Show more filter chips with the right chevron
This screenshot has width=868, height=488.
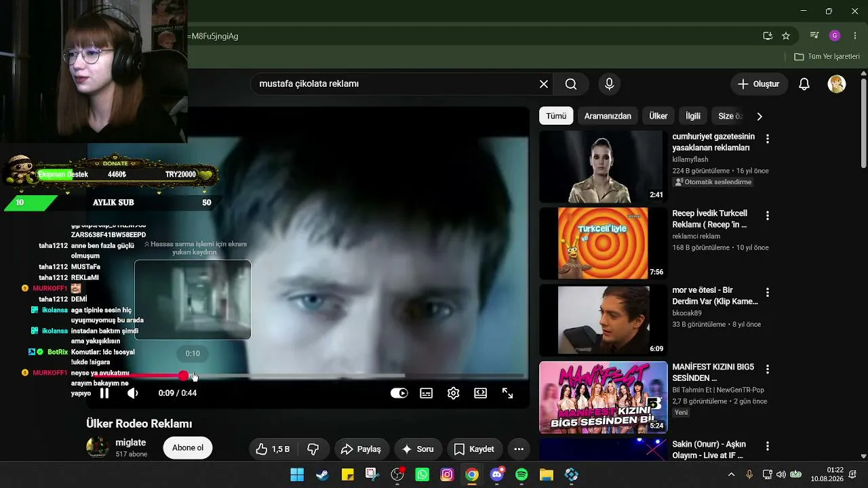coord(759,116)
